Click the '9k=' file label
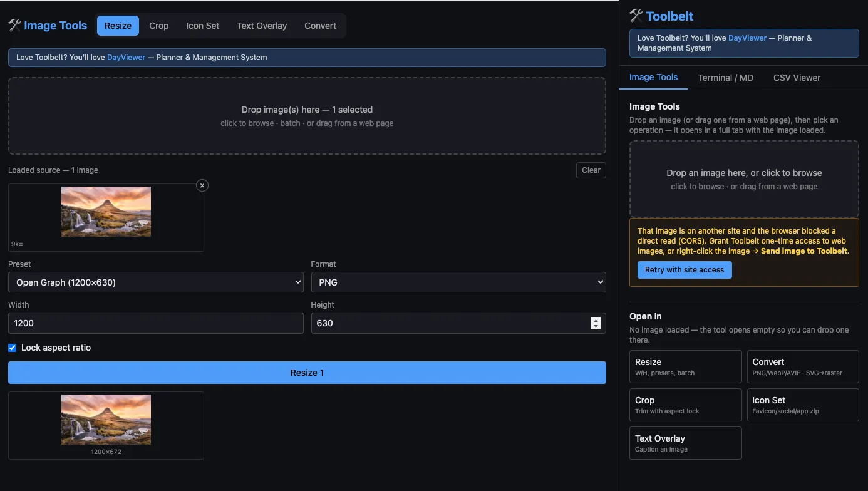This screenshot has width=868, height=491. point(17,244)
